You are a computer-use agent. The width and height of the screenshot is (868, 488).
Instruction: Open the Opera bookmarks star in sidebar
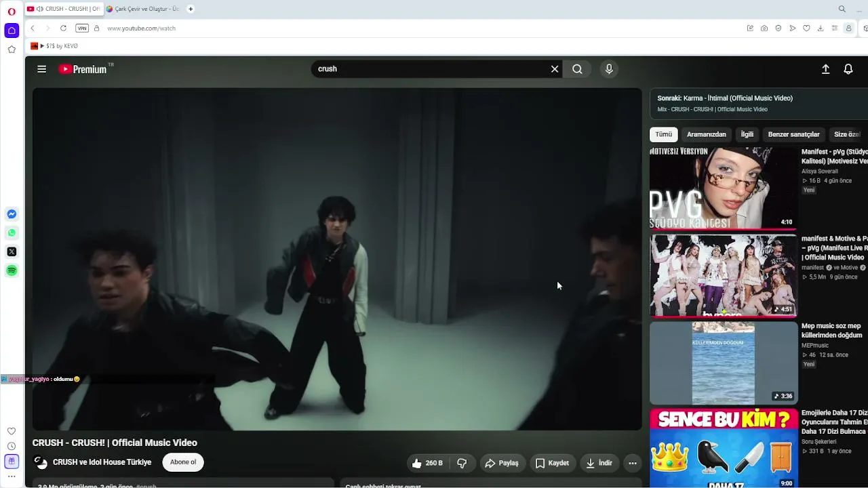[x=12, y=49]
